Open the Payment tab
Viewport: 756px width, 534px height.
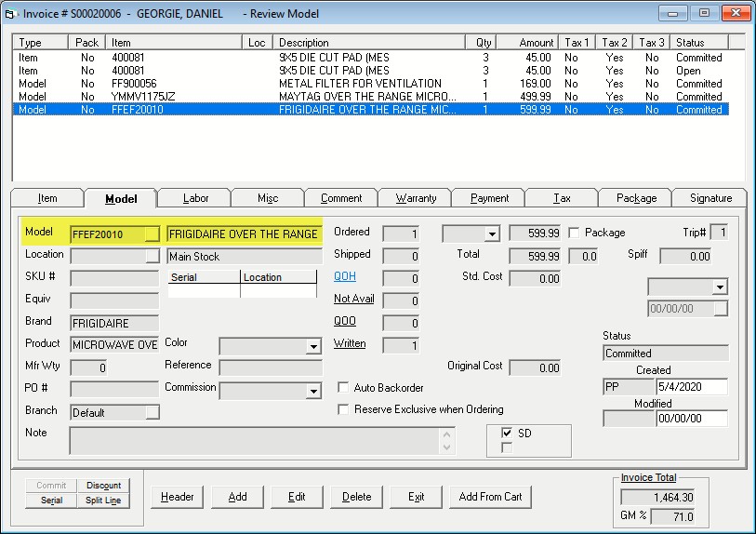coord(489,198)
